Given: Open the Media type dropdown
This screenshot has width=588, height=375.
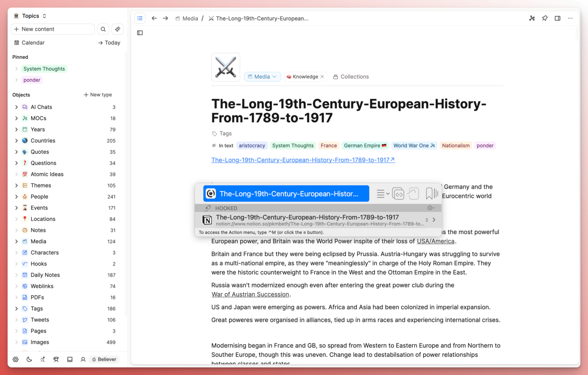Looking at the screenshot, I should [x=262, y=77].
